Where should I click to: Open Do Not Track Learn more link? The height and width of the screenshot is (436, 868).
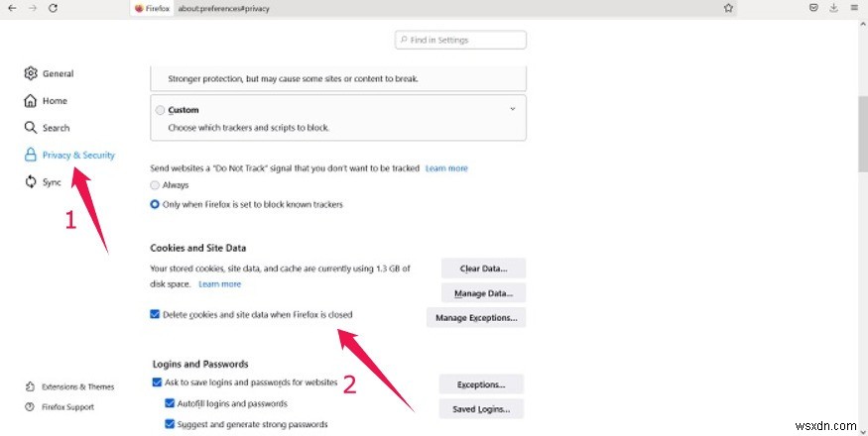(x=446, y=168)
